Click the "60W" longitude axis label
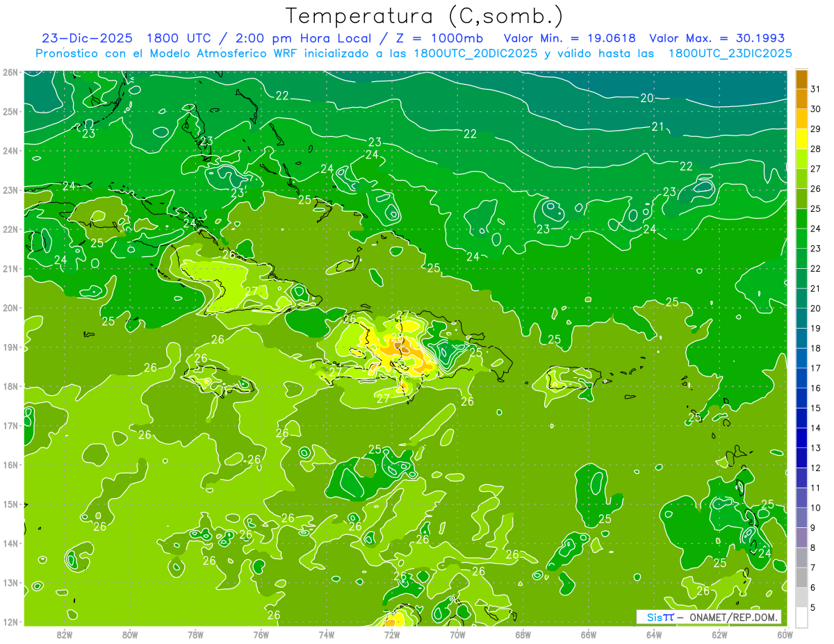This screenshot has width=834, height=644. click(785, 634)
